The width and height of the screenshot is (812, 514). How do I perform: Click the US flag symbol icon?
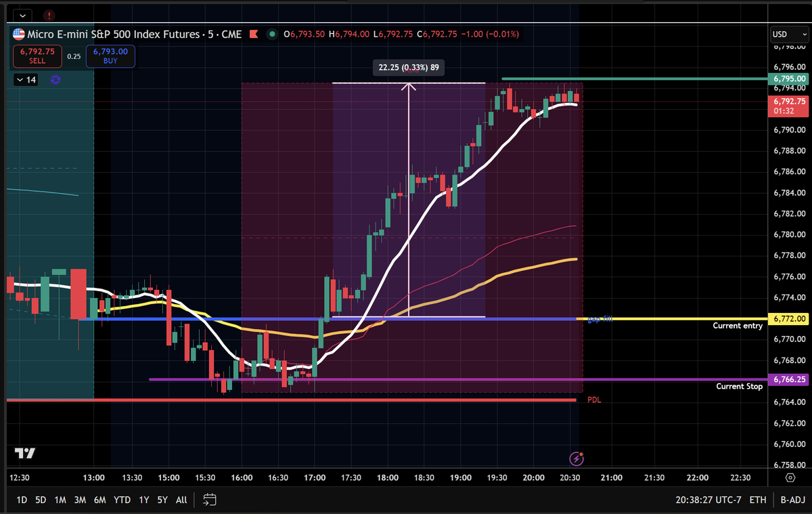[x=18, y=34]
